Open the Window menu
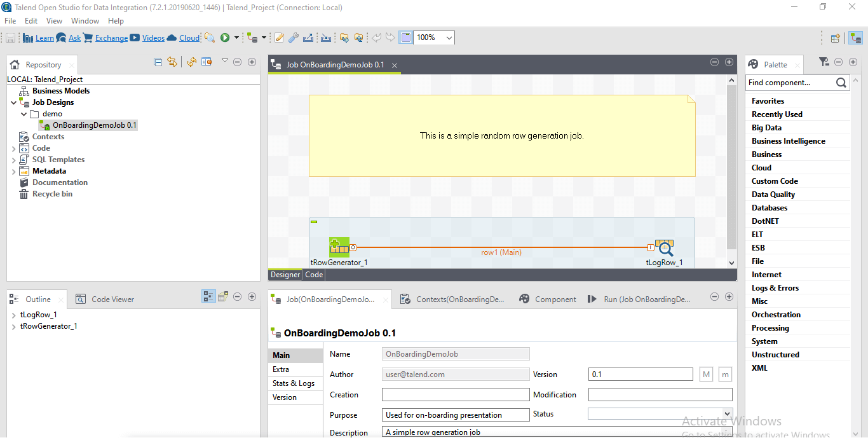The width and height of the screenshot is (868, 440). 85,20
